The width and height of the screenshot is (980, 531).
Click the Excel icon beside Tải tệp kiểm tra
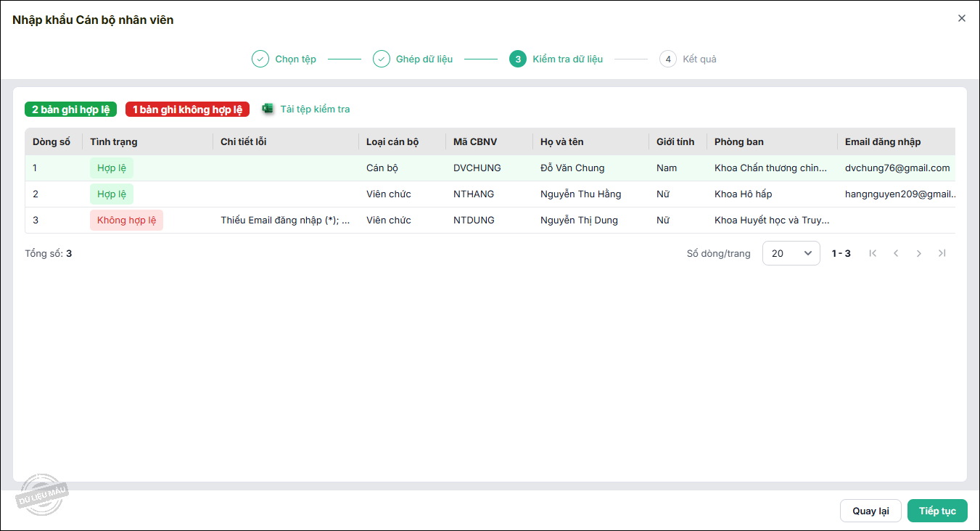268,109
